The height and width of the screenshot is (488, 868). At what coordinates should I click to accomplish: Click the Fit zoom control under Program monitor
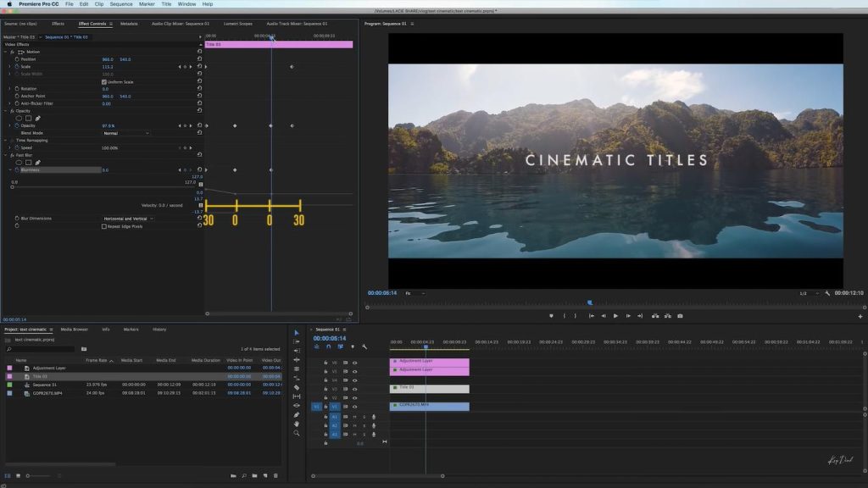click(x=415, y=292)
